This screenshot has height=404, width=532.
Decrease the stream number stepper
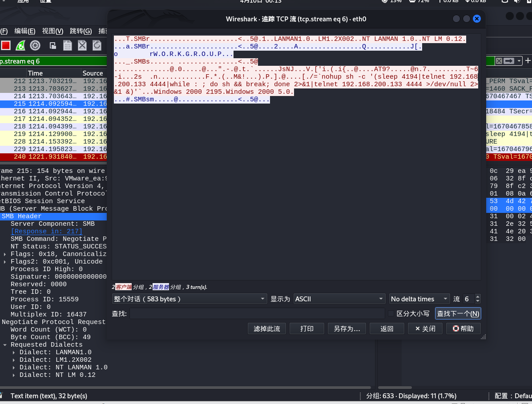[x=478, y=301]
